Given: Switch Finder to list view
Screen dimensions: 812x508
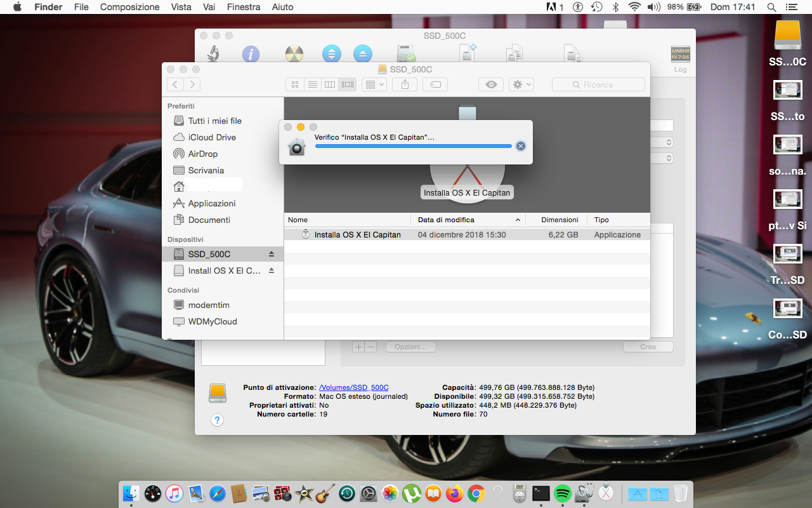Looking at the screenshot, I should pyautogui.click(x=312, y=84).
